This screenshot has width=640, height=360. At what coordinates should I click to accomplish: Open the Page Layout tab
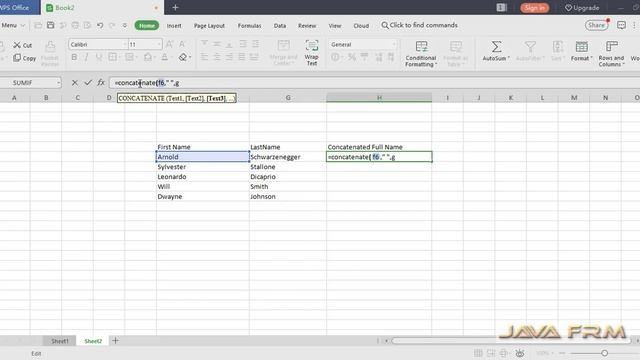pos(209,25)
